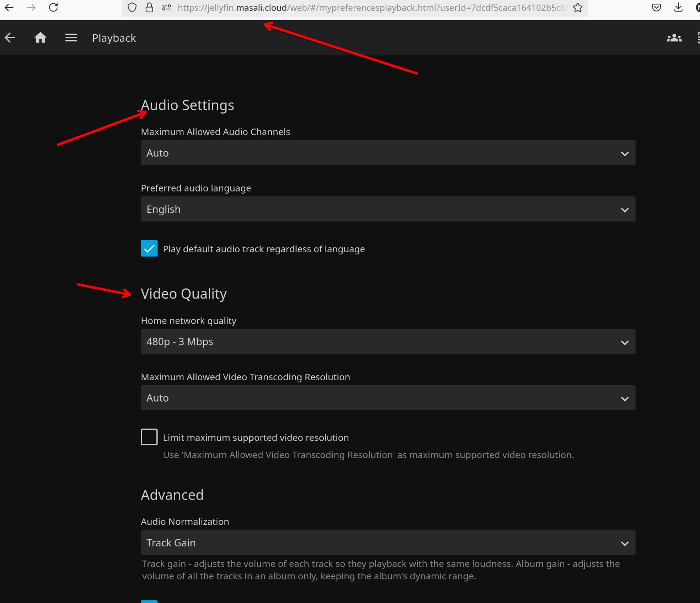Viewport: 700px width, 603px height.
Task: Expand Maximum Allowed Audio Channels dropdown
Action: click(x=388, y=153)
